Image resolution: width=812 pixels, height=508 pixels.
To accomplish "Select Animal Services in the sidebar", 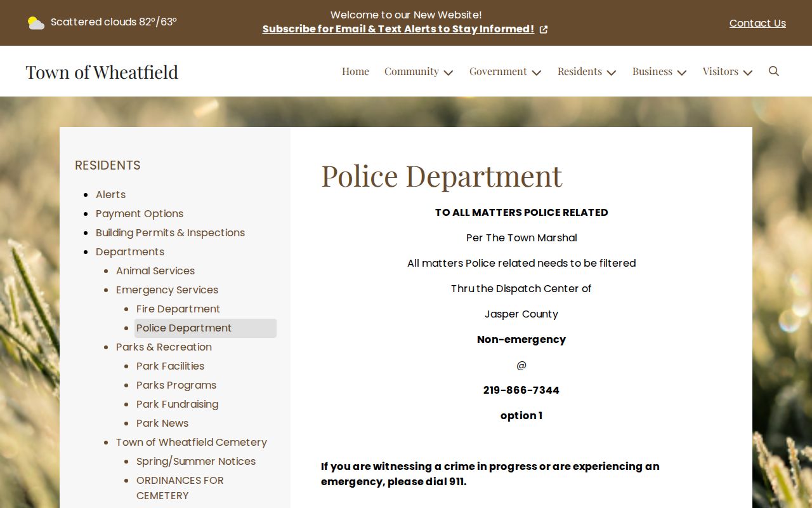I will (155, 271).
